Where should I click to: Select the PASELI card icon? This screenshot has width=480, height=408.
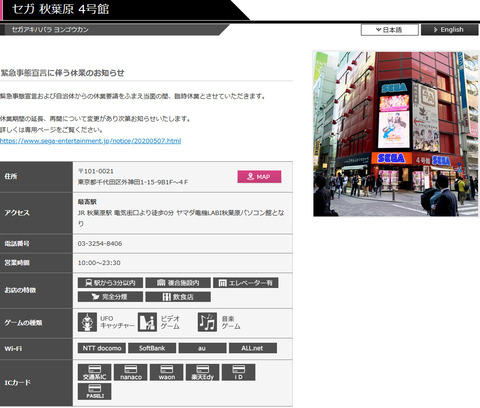(95, 391)
